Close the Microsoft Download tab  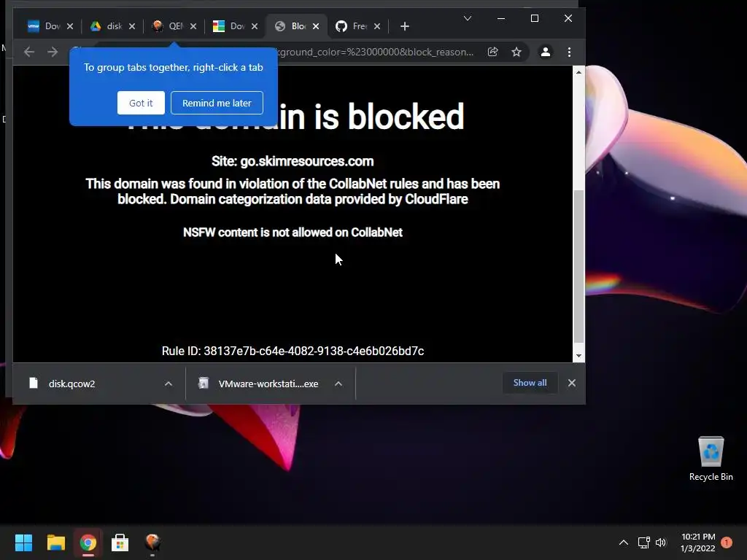pos(255,26)
